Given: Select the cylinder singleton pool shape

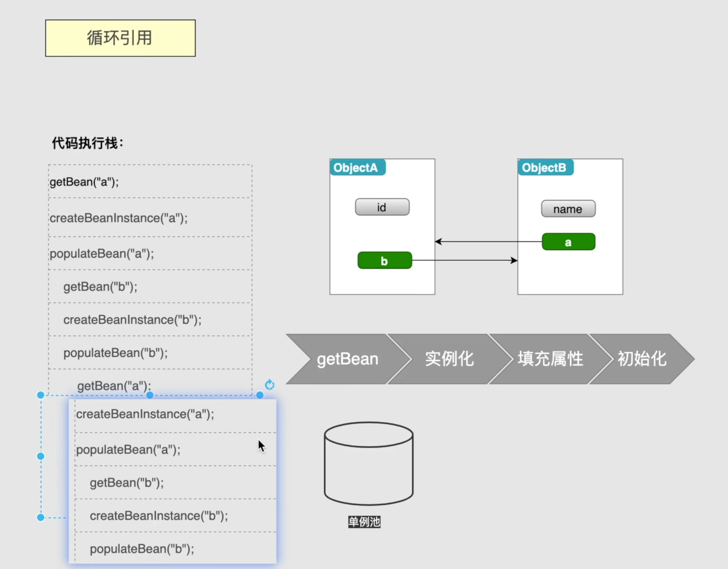Looking at the screenshot, I should 369,464.
